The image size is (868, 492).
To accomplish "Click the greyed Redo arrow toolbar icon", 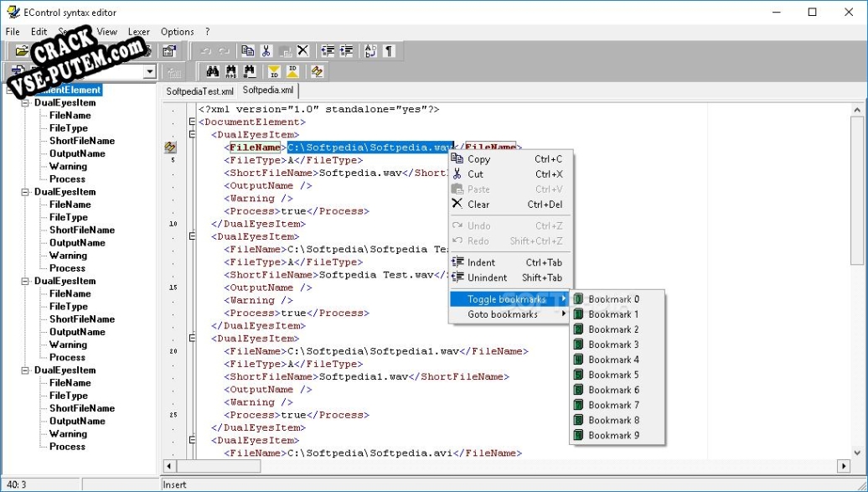I will pos(225,51).
